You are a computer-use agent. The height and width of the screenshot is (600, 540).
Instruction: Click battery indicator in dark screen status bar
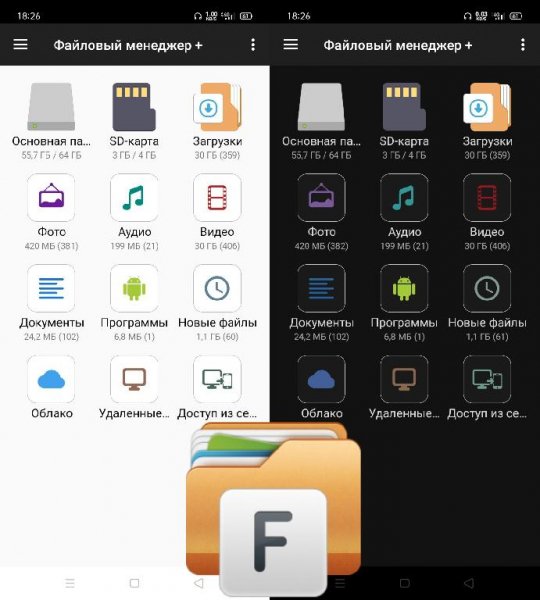[516, 16]
